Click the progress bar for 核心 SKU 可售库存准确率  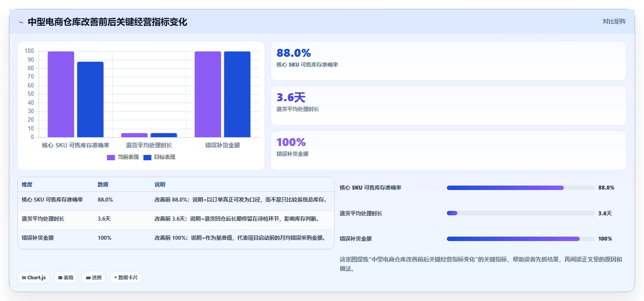click(x=521, y=188)
